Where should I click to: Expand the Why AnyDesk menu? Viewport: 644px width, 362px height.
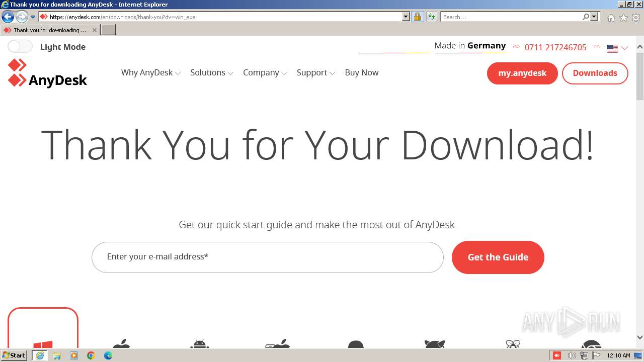point(150,72)
